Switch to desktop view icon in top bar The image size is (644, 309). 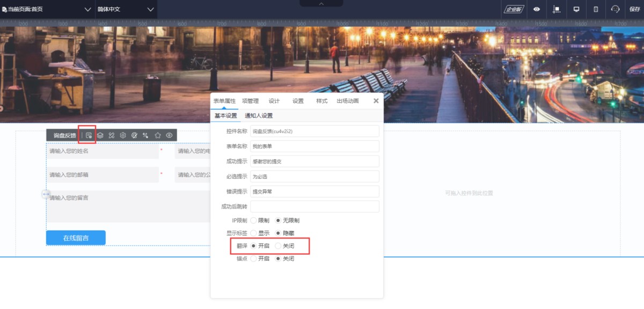tap(576, 9)
